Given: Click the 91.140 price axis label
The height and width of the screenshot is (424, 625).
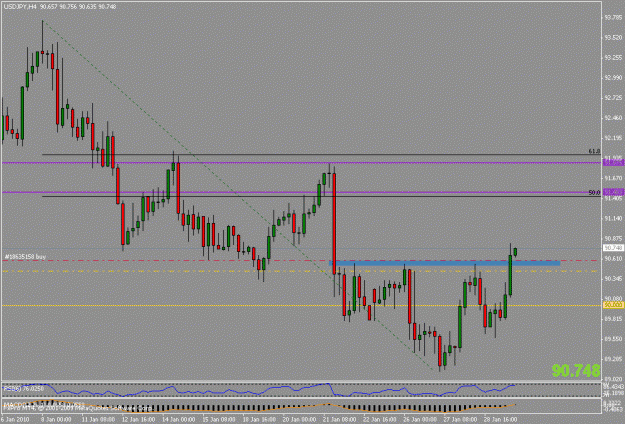Looking at the screenshot, I should 613,218.
